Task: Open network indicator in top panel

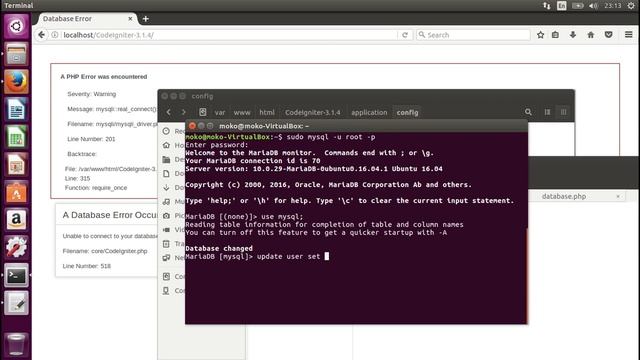Action: pos(547,6)
